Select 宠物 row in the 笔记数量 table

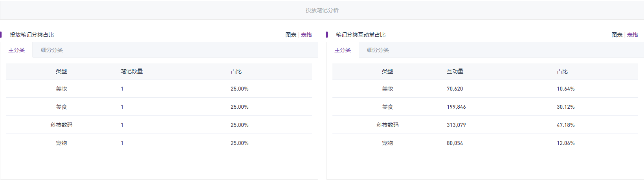pos(61,143)
